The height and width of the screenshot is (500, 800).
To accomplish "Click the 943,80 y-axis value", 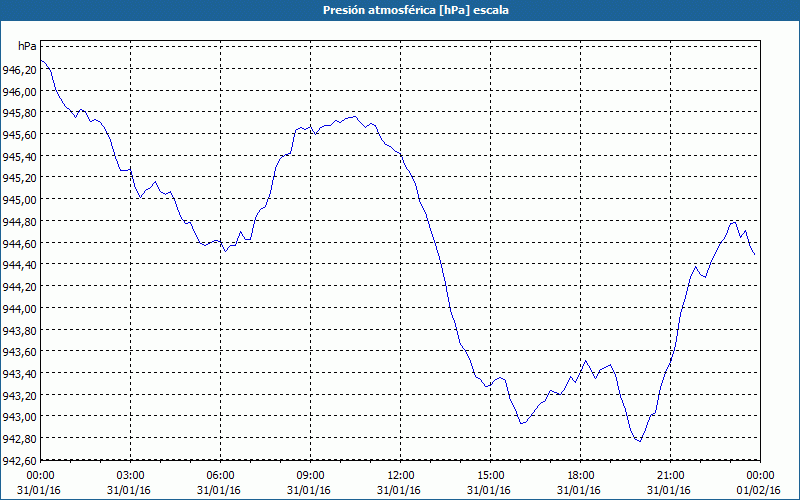I will point(19,330).
